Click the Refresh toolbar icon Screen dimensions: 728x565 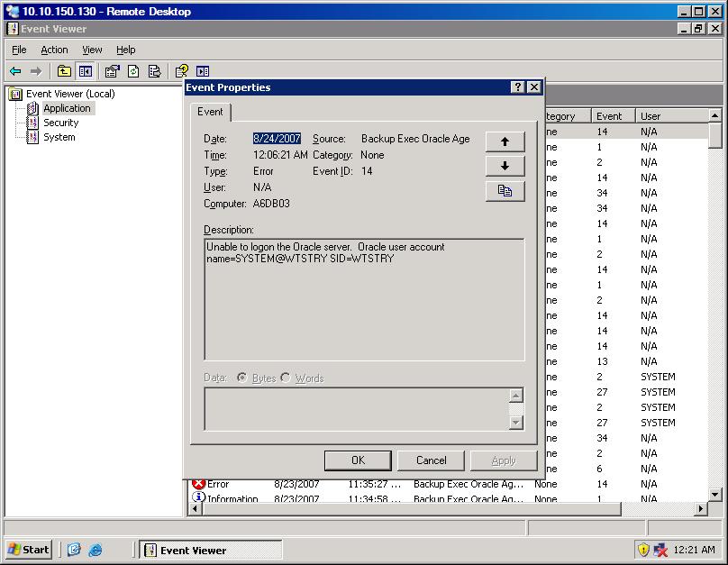[x=133, y=71]
